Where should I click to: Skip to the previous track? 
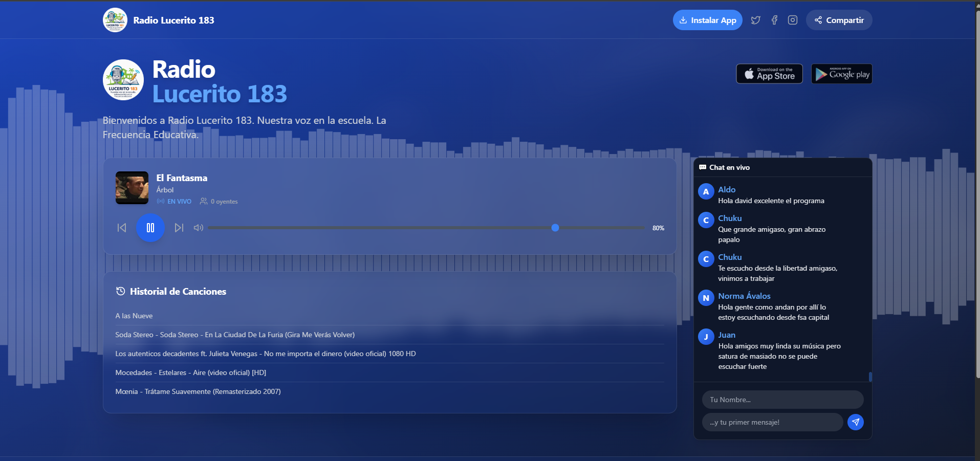click(122, 228)
